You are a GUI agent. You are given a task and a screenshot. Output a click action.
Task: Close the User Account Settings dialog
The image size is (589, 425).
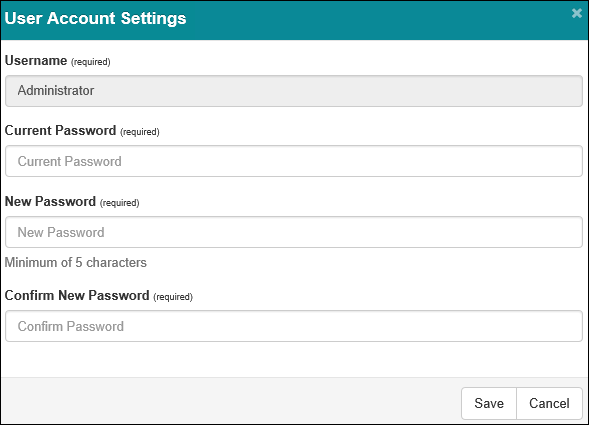(x=577, y=14)
